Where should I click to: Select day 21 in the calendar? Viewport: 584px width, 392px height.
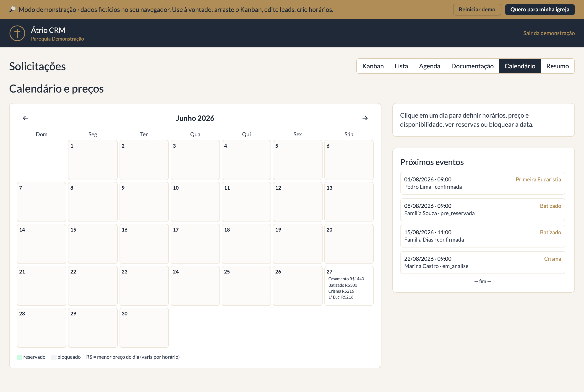42,286
